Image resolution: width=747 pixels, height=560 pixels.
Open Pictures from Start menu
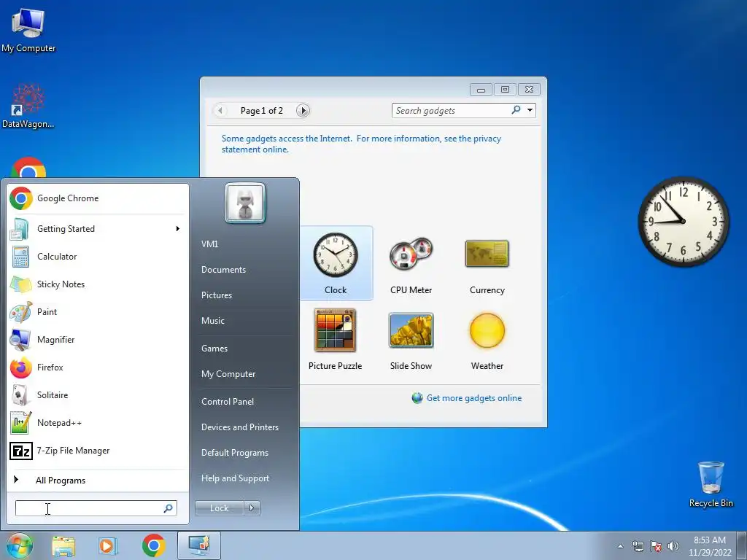click(216, 295)
